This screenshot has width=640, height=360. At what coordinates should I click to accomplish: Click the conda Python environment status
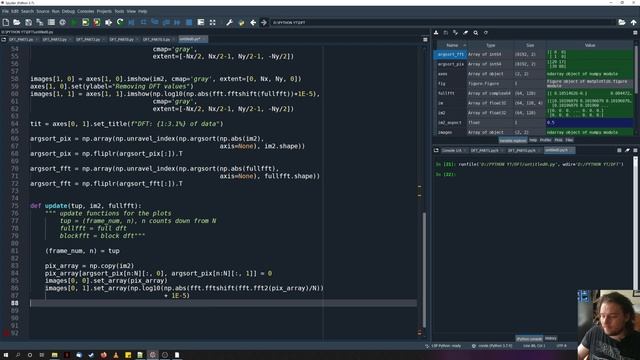[x=492, y=346]
